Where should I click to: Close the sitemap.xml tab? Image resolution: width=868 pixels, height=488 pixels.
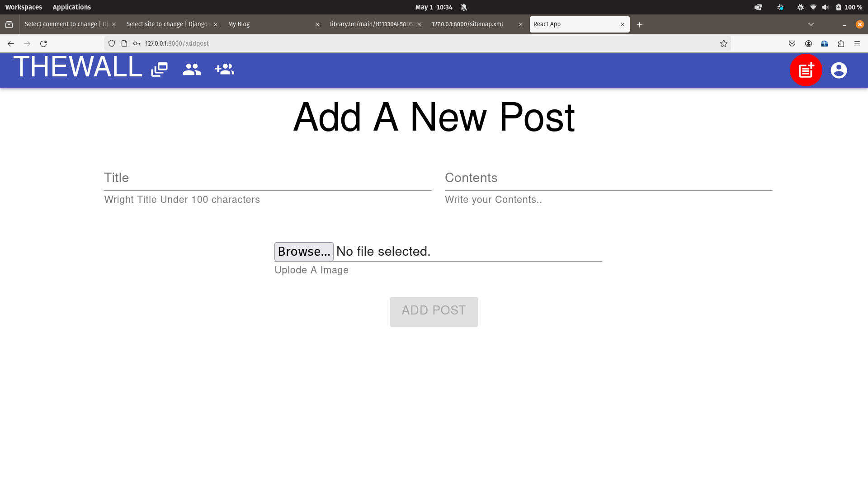(521, 24)
